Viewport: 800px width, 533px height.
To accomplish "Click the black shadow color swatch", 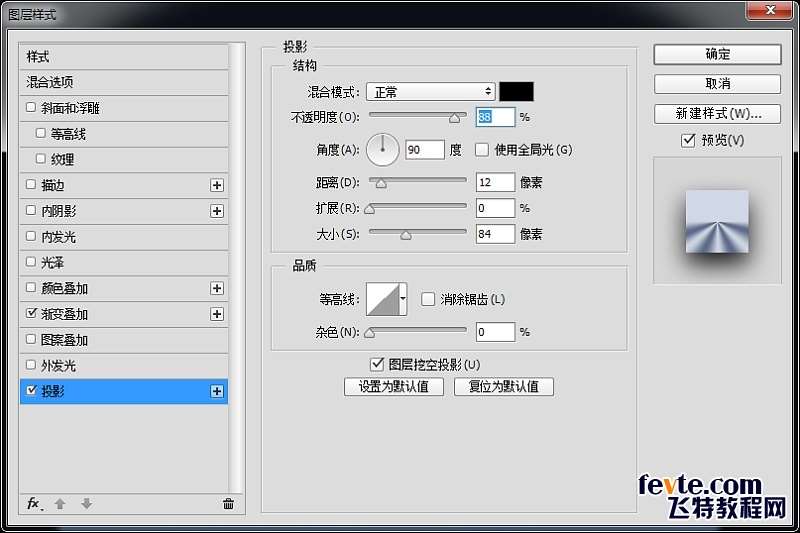I will click(x=516, y=92).
